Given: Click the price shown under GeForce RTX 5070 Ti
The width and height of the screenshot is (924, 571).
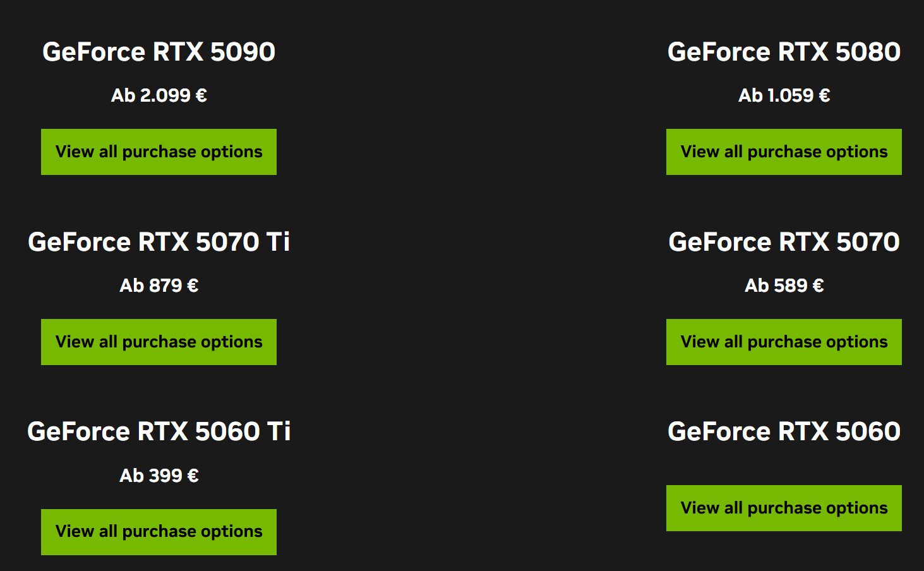Looking at the screenshot, I should click(x=159, y=285).
